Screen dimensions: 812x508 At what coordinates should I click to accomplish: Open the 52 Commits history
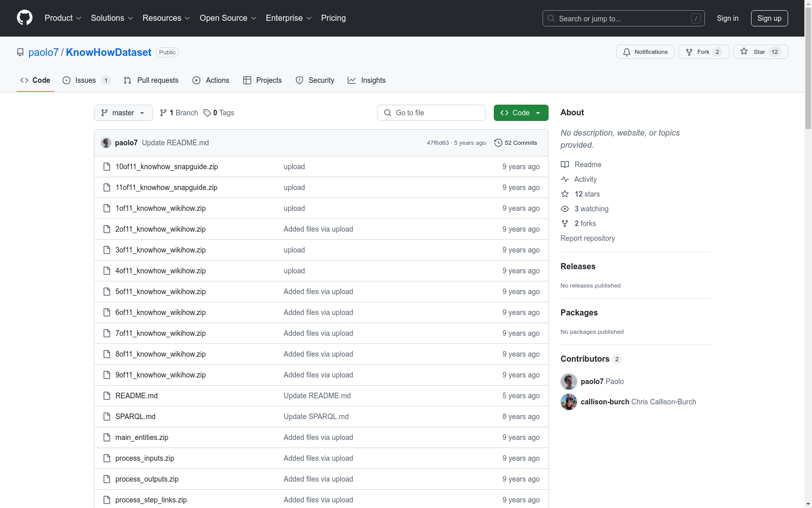pos(516,143)
